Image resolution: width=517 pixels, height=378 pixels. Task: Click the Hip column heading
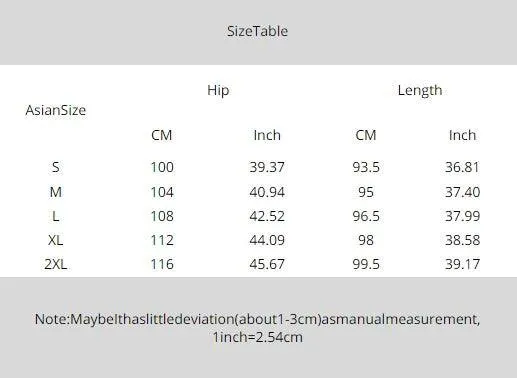coord(218,90)
